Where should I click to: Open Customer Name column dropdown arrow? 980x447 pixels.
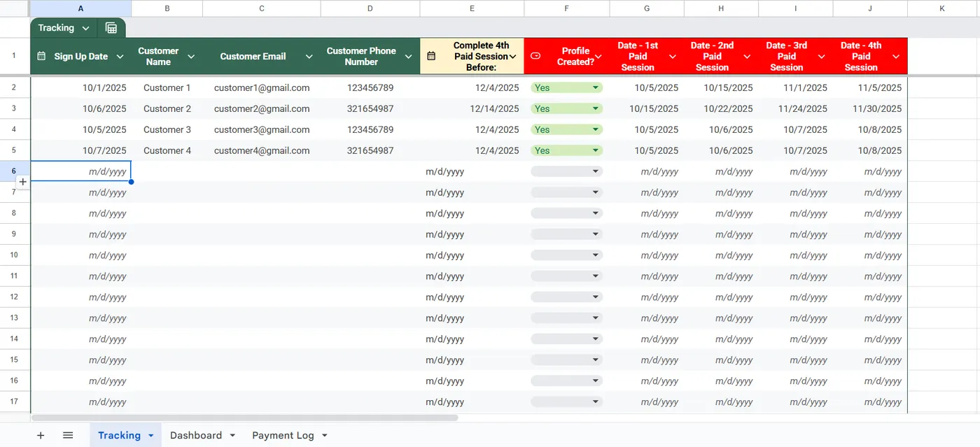point(191,57)
